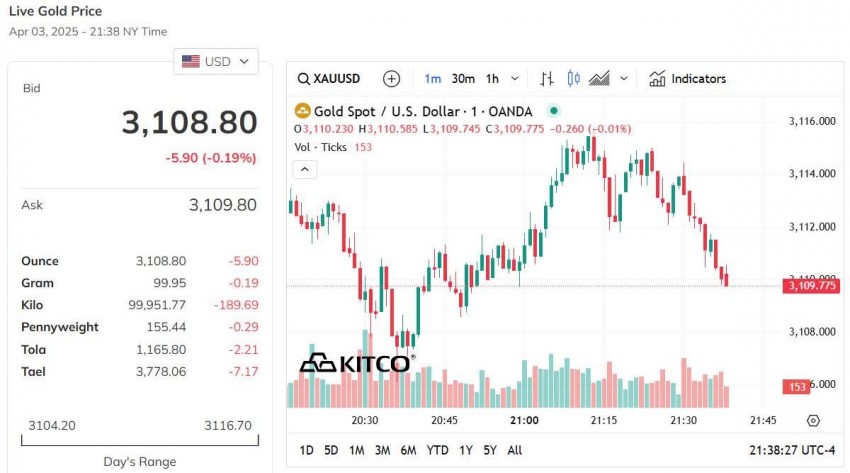The width and height of the screenshot is (850, 473).
Task: Choose the 5Y date range
Action: pos(489,450)
